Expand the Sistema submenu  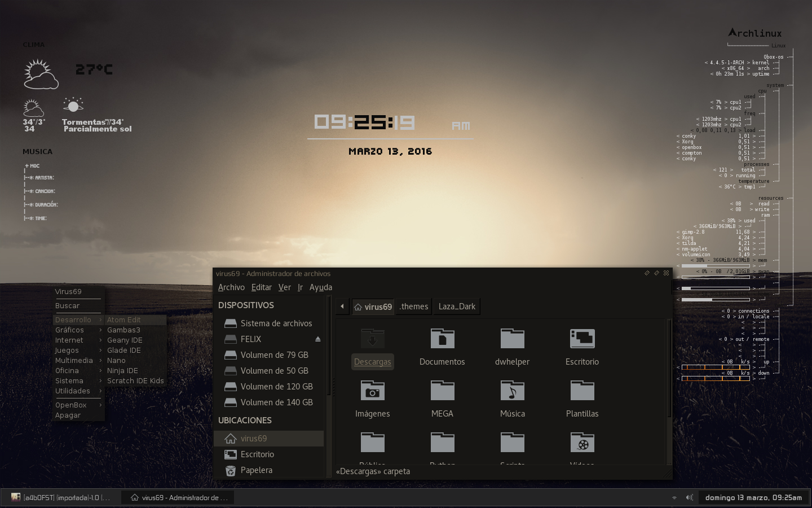click(x=79, y=381)
